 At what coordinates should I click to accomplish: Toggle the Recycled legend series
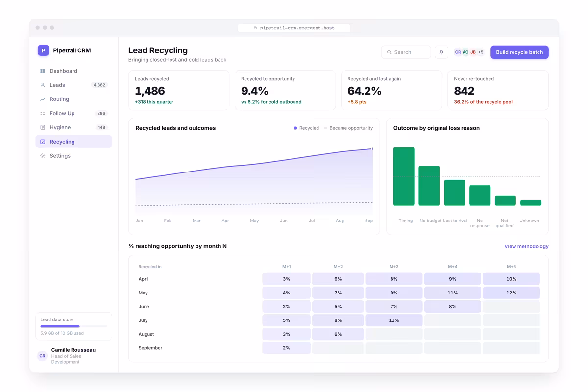[306, 128]
